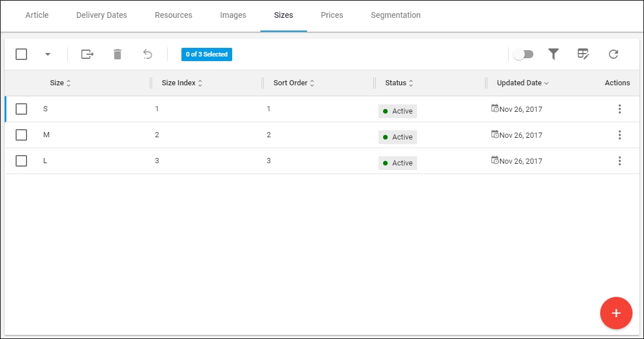Click the delete trash icon
644x339 pixels.
118,54
